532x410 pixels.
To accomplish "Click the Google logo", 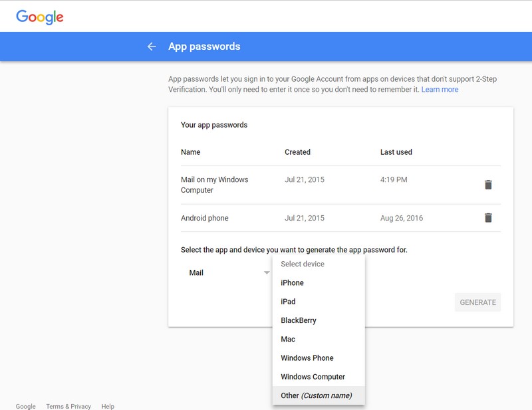I will (40, 17).
